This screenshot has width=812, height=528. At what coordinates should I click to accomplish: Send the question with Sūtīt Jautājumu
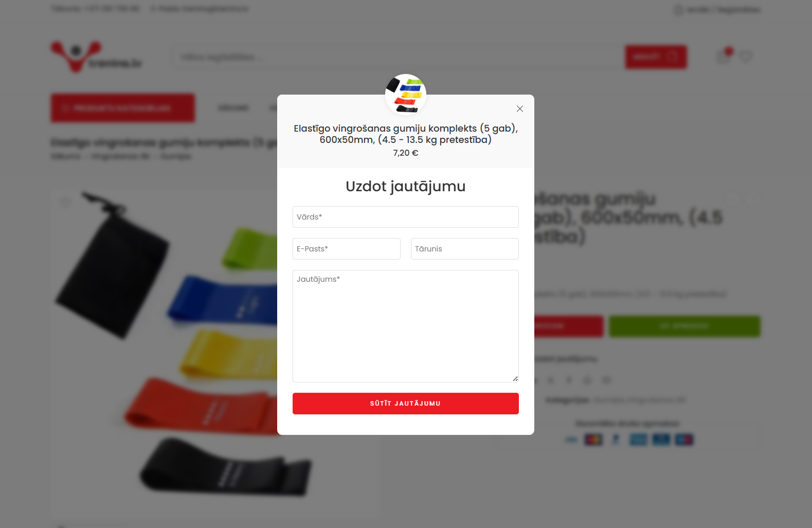[x=406, y=404]
